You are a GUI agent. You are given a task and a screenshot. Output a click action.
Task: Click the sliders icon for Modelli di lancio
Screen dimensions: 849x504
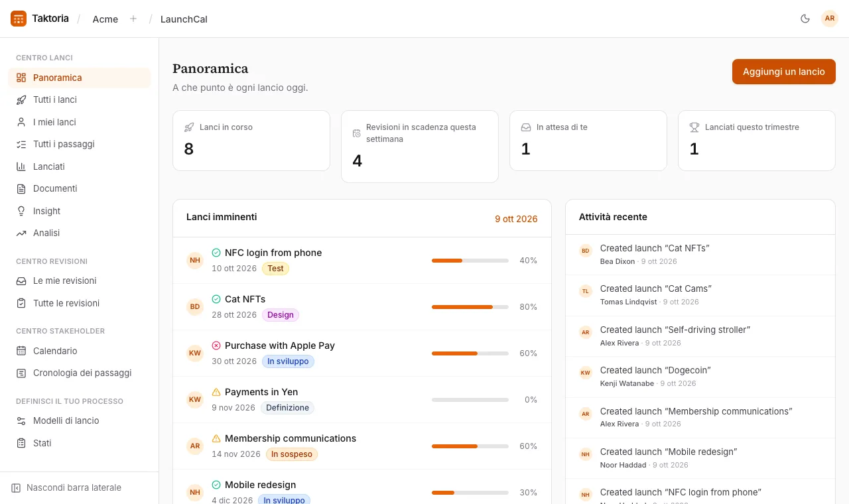[x=21, y=420]
